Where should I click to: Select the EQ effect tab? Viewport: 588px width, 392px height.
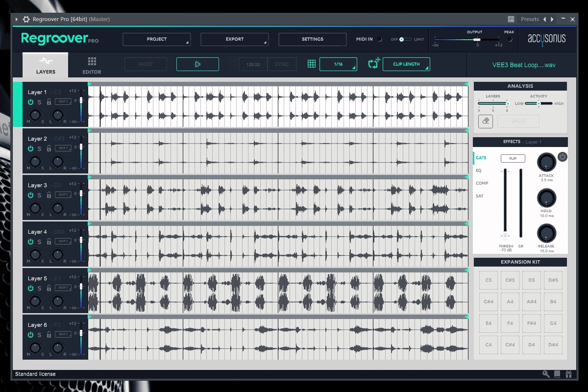pyautogui.click(x=479, y=171)
